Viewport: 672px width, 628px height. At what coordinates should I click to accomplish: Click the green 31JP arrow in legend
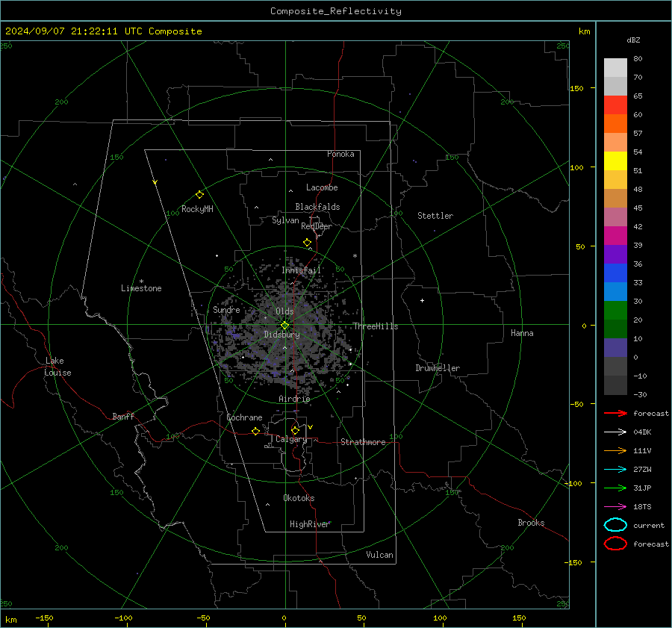(x=615, y=488)
